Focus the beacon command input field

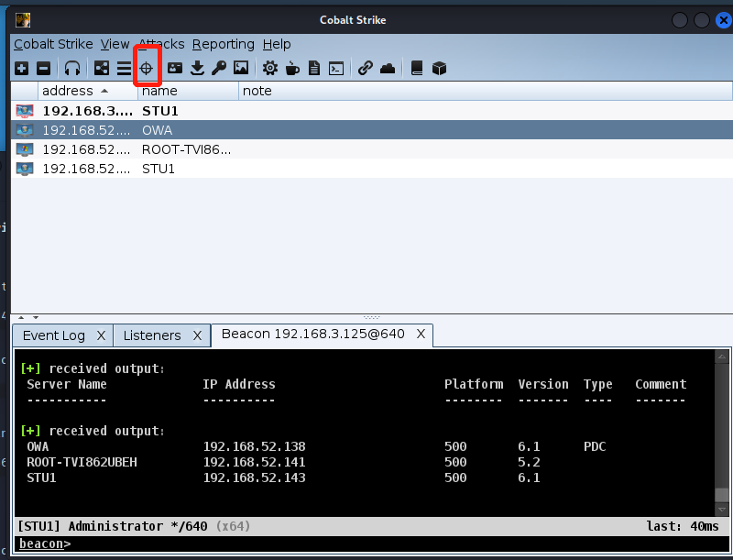372,544
